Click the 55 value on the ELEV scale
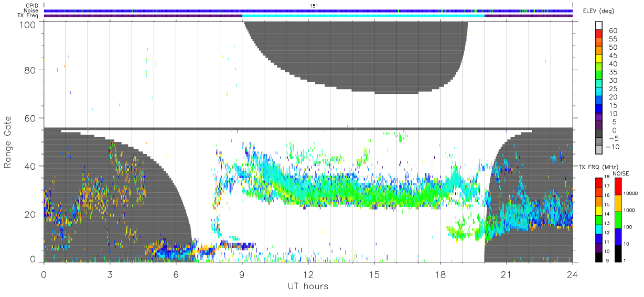The image size is (644, 297). (613, 39)
